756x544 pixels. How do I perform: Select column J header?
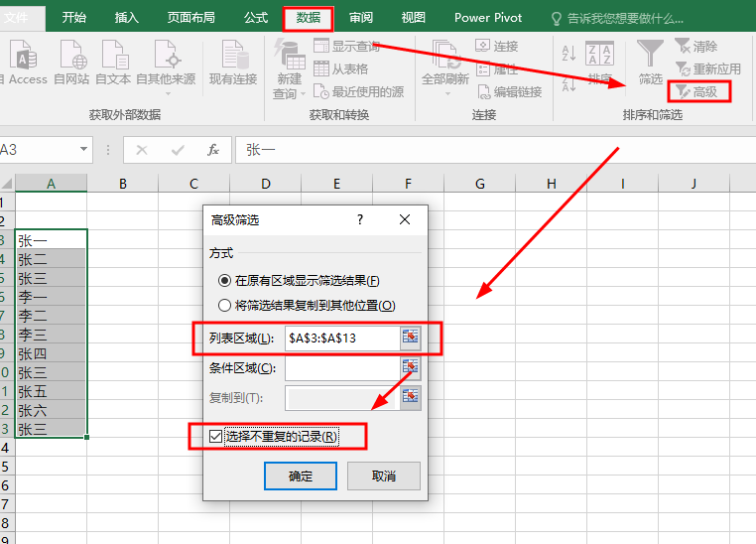(x=693, y=184)
